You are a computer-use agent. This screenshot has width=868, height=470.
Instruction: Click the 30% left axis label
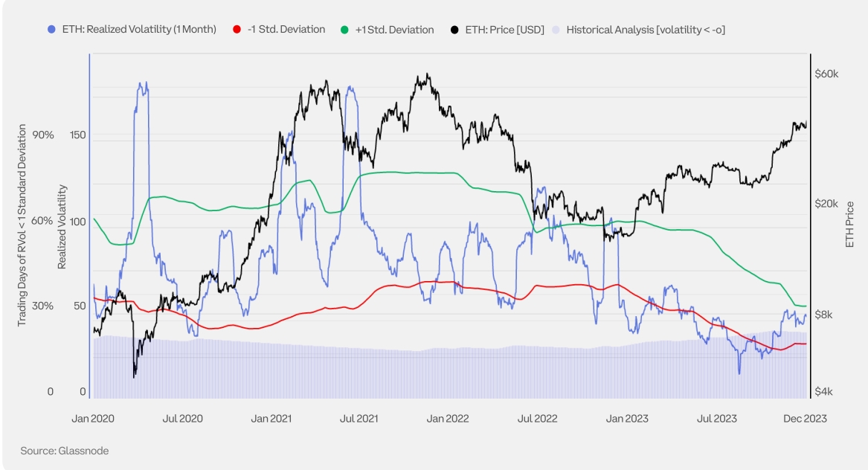[x=42, y=306]
